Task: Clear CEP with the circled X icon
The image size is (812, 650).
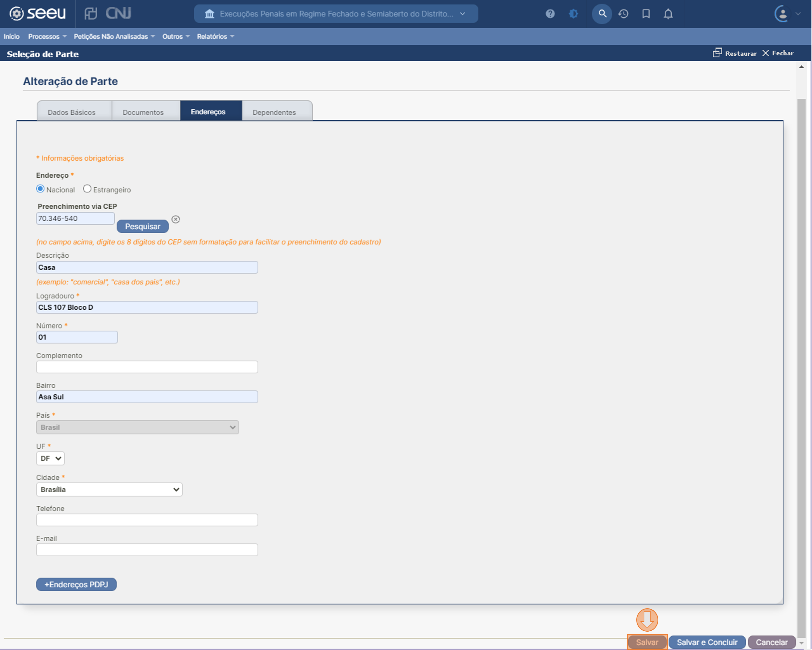Action: (175, 219)
